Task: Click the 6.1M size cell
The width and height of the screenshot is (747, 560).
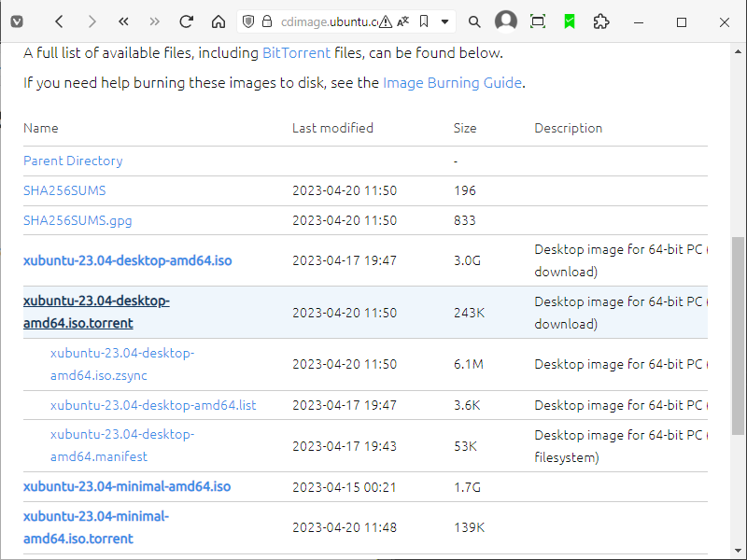Action: 469,364
